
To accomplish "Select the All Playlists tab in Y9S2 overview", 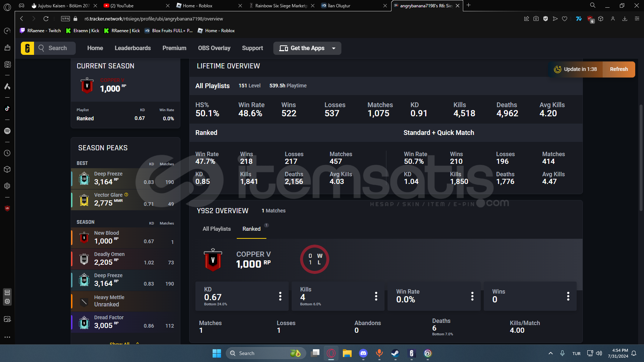I will [x=217, y=229].
